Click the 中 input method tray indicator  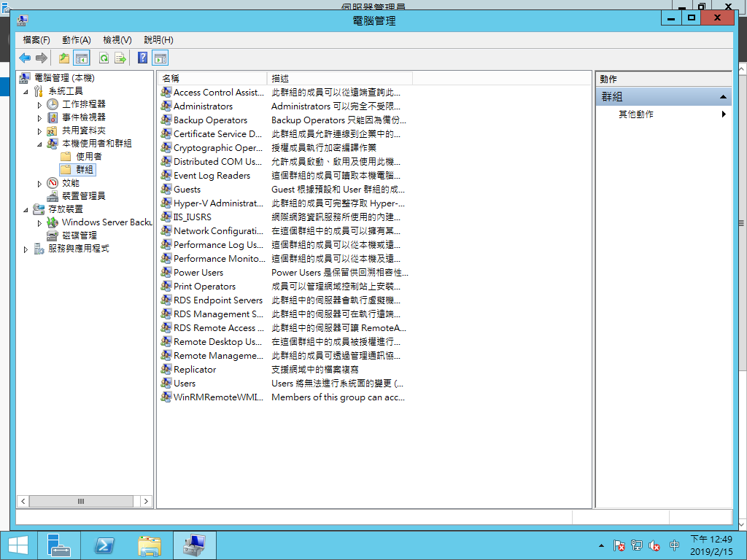click(x=674, y=545)
